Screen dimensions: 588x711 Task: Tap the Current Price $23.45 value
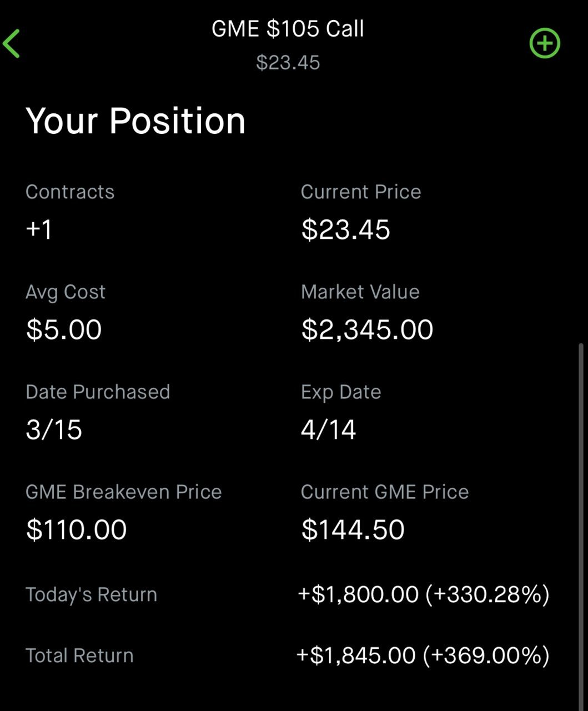click(345, 229)
